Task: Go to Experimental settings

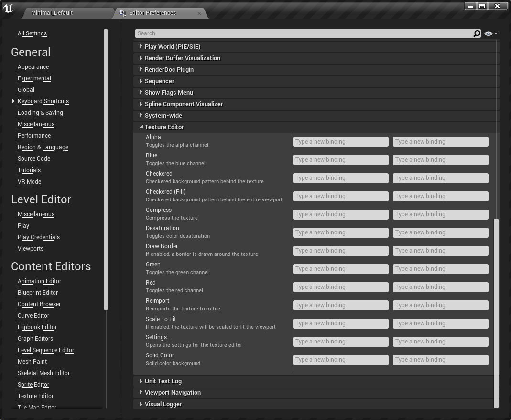Action: click(x=34, y=78)
